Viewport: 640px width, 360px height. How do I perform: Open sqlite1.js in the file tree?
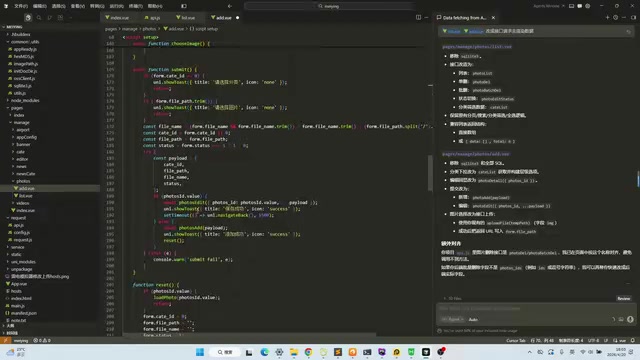pos(23,86)
